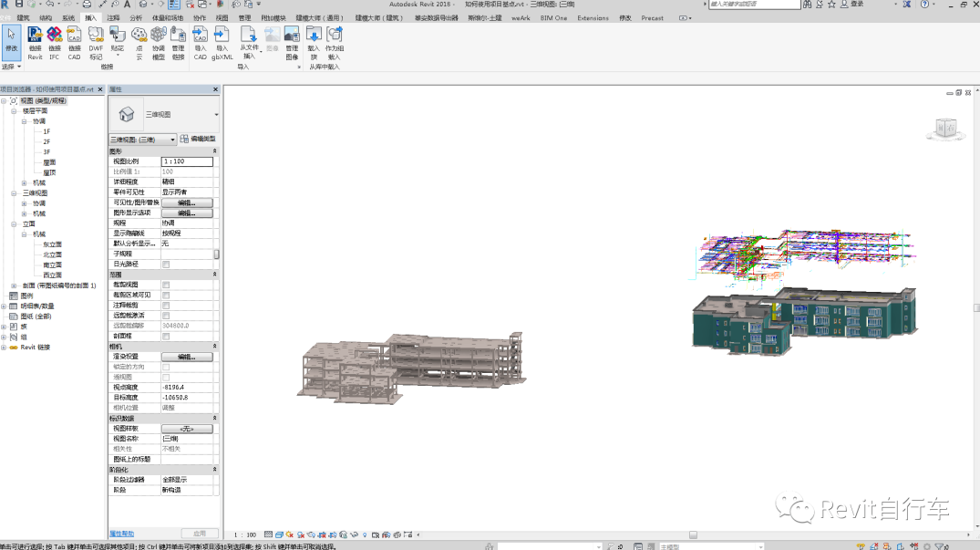Viewport: 980px width, 550px height.
Task: Open the 三维视图 type selector dropdown
Action: click(x=216, y=115)
